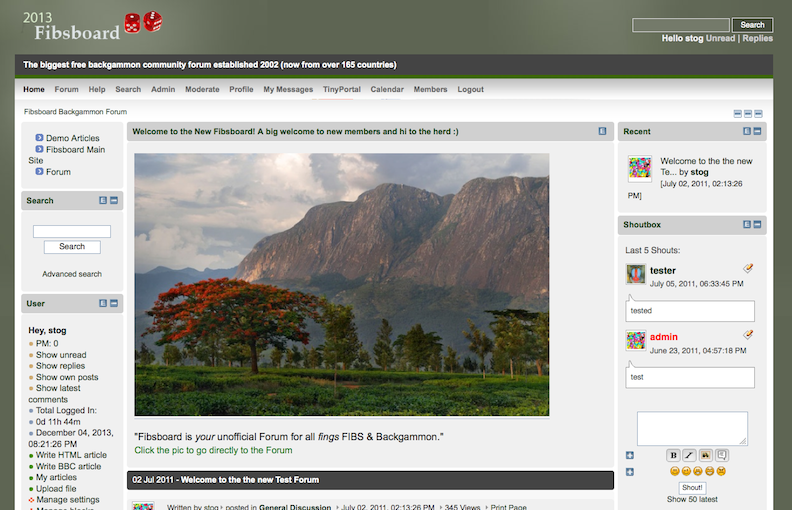Open the edit icon on the Shoutbox block header
Image resolution: width=792 pixels, height=510 pixels.
point(747,224)
